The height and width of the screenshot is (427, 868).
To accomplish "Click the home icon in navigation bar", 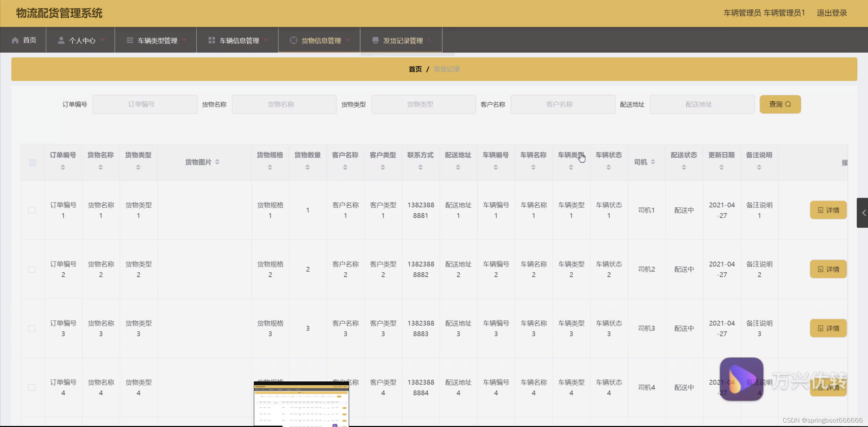I will (15, 40).
